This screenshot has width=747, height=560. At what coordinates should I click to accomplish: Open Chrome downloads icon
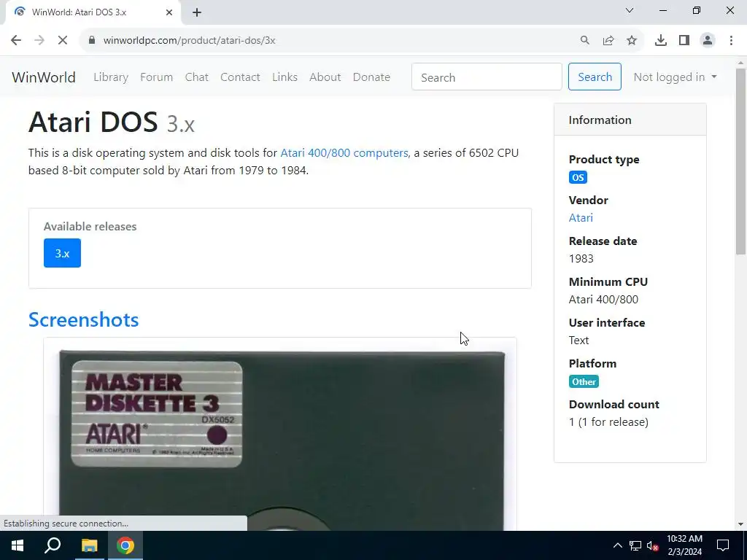point(661,41)
